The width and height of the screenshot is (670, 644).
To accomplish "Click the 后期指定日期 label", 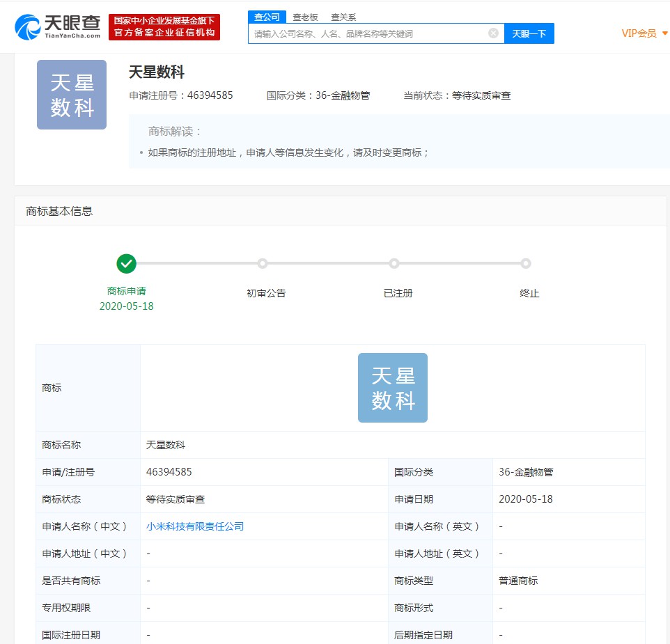I will click(x=423, y=635).
